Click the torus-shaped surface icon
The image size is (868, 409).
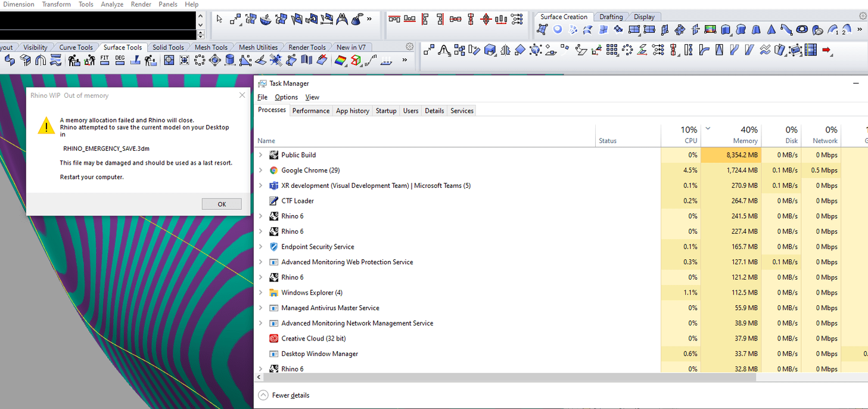click(802, 29)
